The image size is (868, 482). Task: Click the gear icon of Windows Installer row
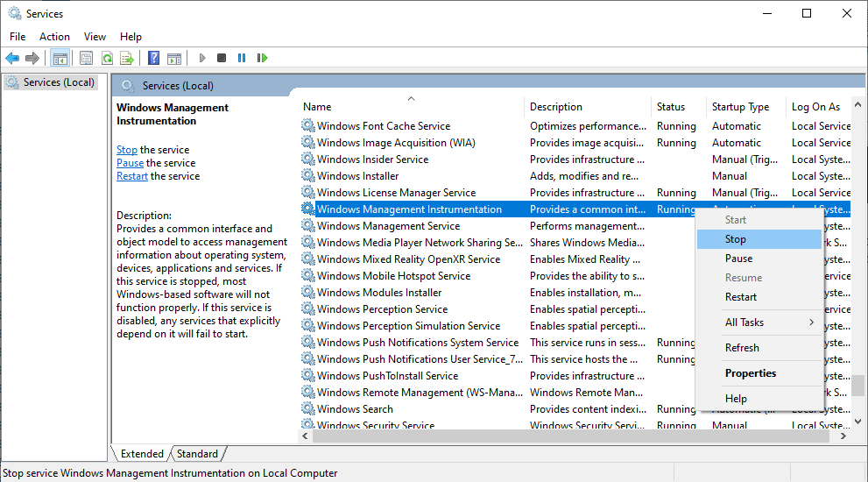307,175
